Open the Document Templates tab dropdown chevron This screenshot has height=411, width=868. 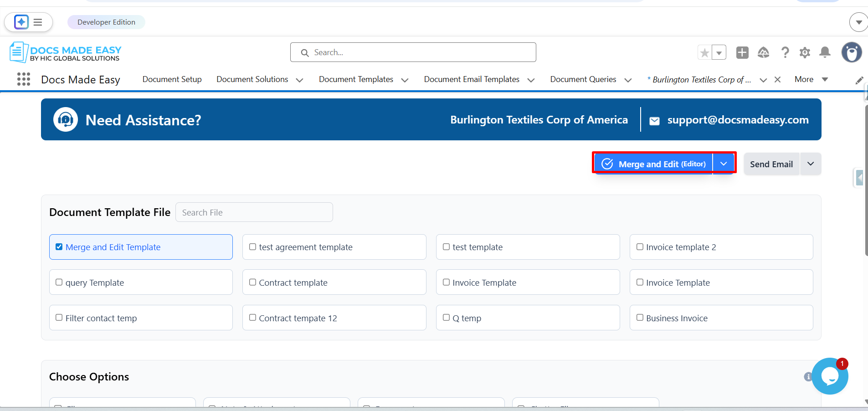405,80
